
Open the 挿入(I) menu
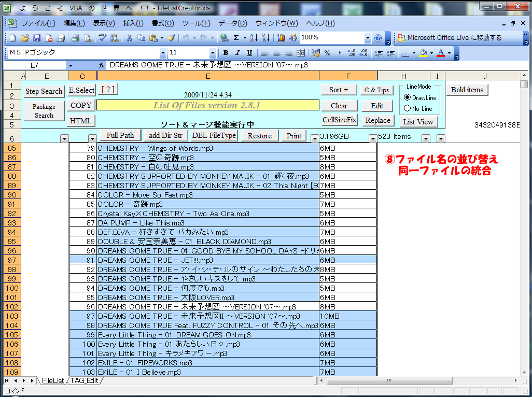coord(133,23)
